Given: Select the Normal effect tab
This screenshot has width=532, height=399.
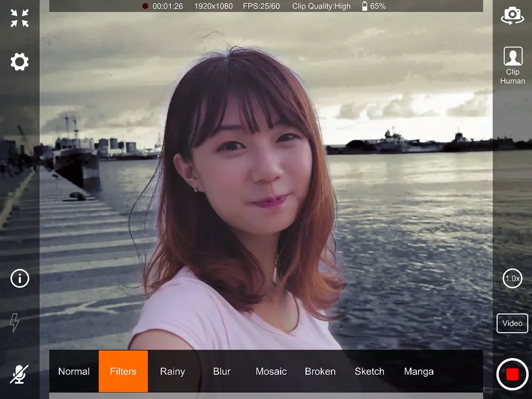Looking at the screenshot, I should coord(74,371).
